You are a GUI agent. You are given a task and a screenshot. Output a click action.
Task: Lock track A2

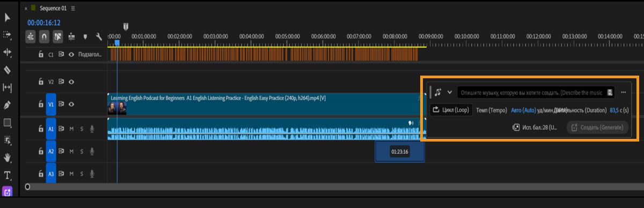coord(40,151)
